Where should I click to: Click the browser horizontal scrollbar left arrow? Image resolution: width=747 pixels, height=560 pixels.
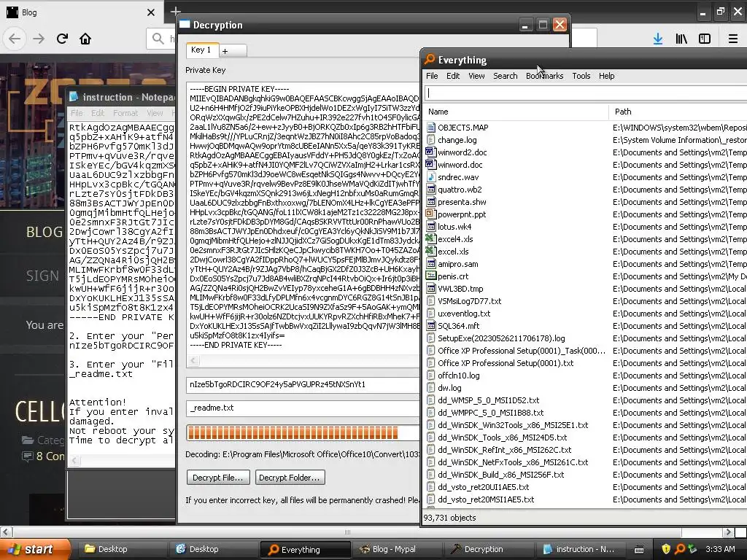6,532
